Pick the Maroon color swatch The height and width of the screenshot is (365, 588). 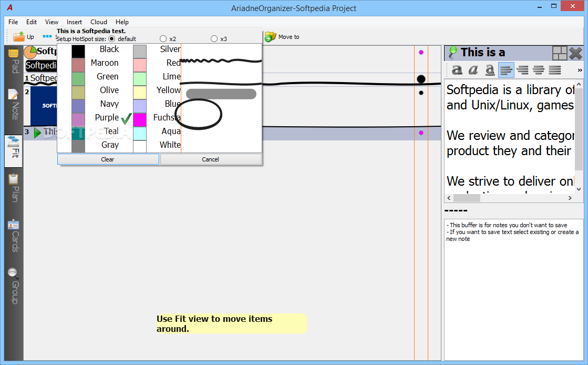[78, 65]
